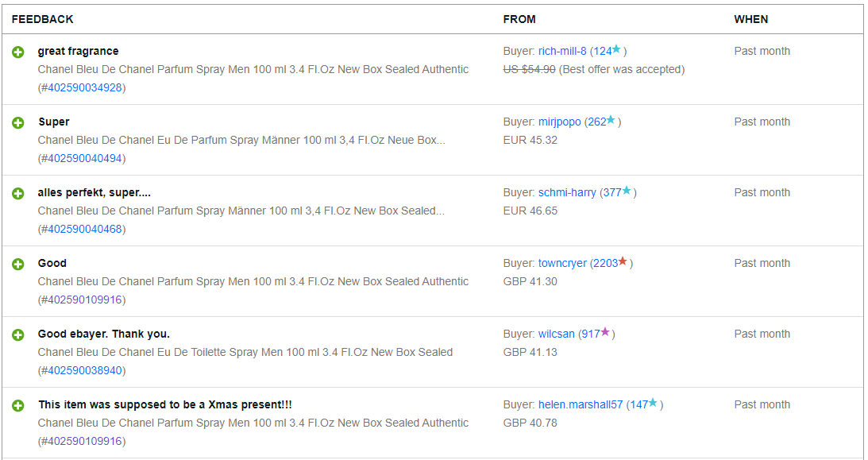Click the FEEDBACK column header

coord(42,19)
